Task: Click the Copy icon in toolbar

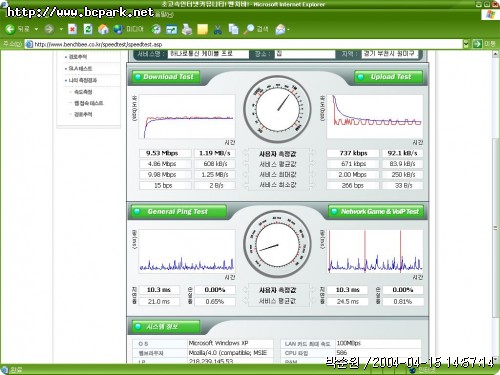Action: pos(233,29)
